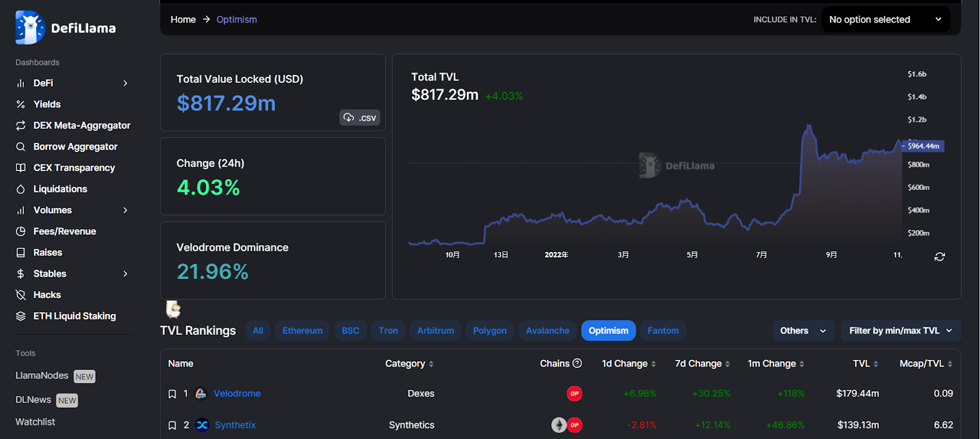Click the Optimism breadcrumb link
980x439 pixels.
[x=236, y=20]
